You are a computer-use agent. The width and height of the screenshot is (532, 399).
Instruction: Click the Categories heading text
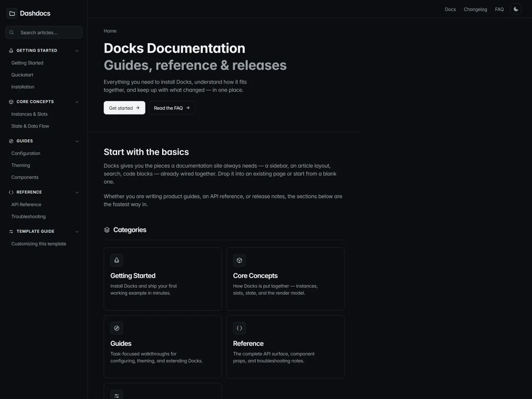pos(130,230)
